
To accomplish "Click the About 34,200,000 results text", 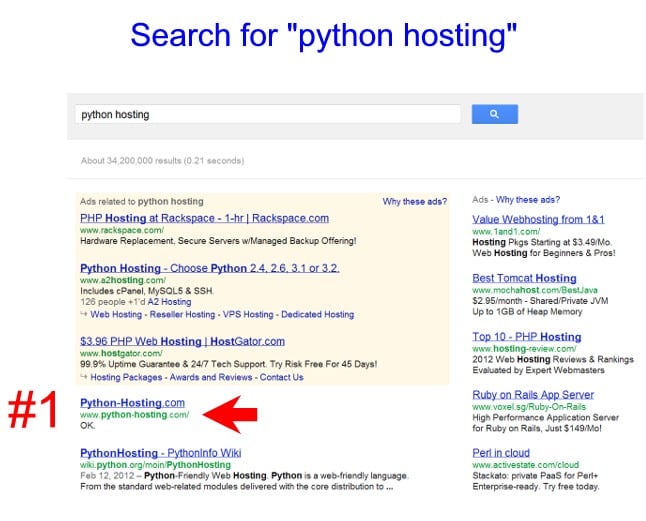I will [x=162, y=161].
